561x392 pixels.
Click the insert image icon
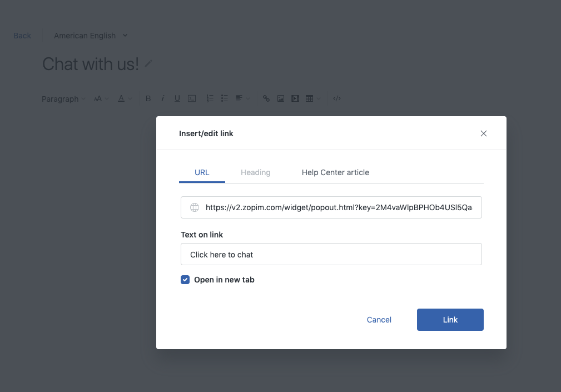281,99
